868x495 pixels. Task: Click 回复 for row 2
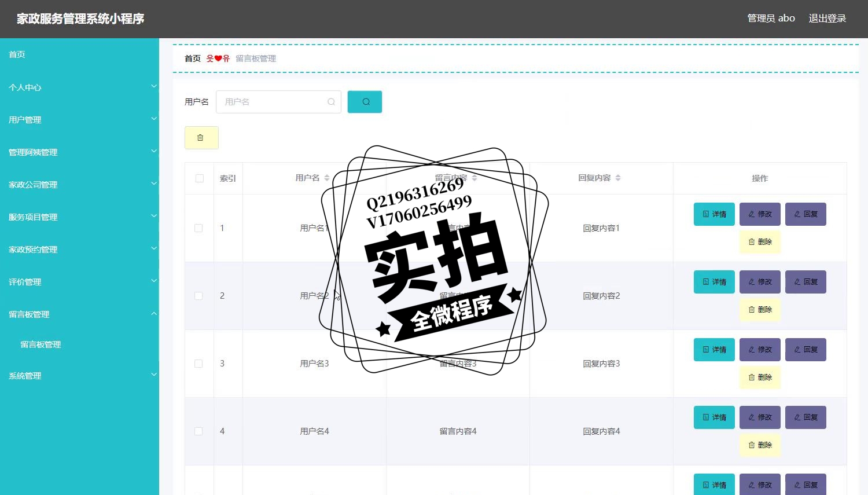point(806,282)
